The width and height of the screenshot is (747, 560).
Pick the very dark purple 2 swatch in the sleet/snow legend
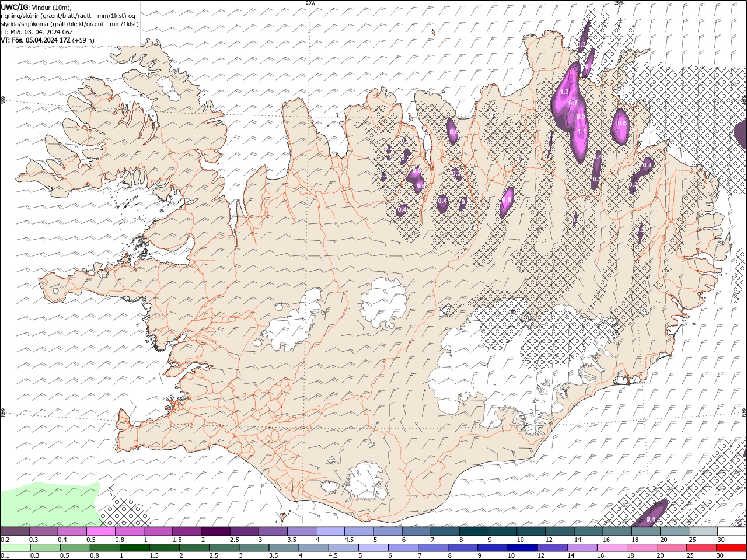tap(215, 531)
